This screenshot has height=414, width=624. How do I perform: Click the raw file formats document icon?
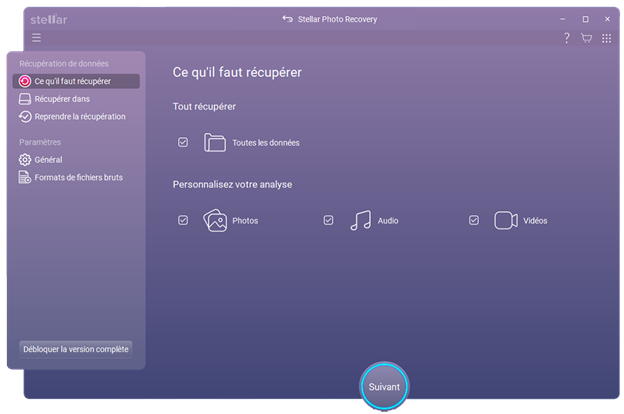[x=25, y=177]
